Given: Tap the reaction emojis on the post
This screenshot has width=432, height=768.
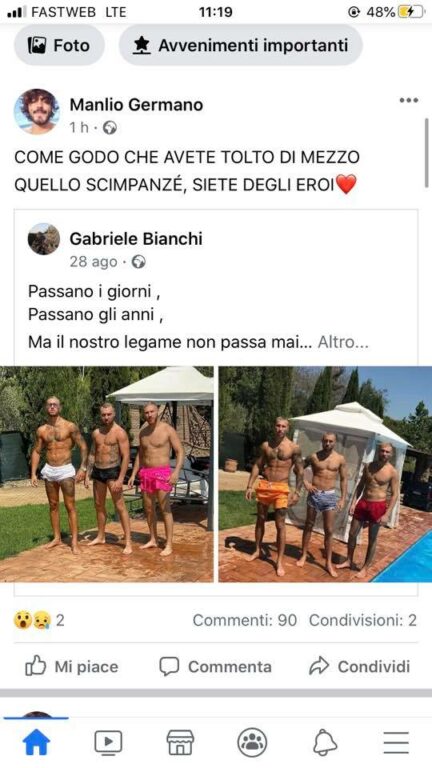Looking at the screenshot, I should point(32,621).
